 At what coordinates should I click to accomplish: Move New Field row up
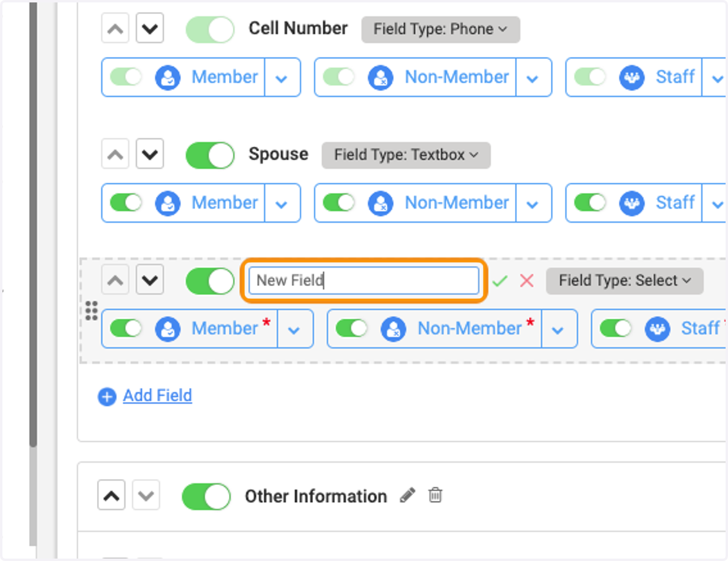coord(115,280)
